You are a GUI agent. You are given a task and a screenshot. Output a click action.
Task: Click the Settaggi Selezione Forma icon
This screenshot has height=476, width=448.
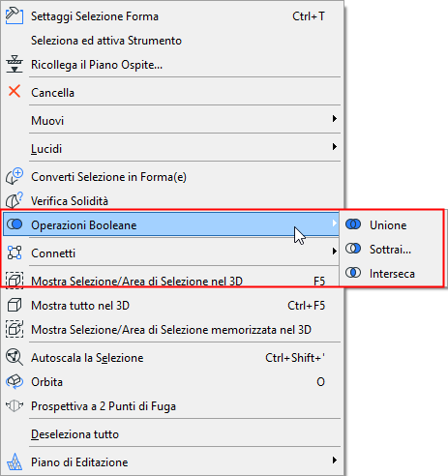tap(15, 16)
